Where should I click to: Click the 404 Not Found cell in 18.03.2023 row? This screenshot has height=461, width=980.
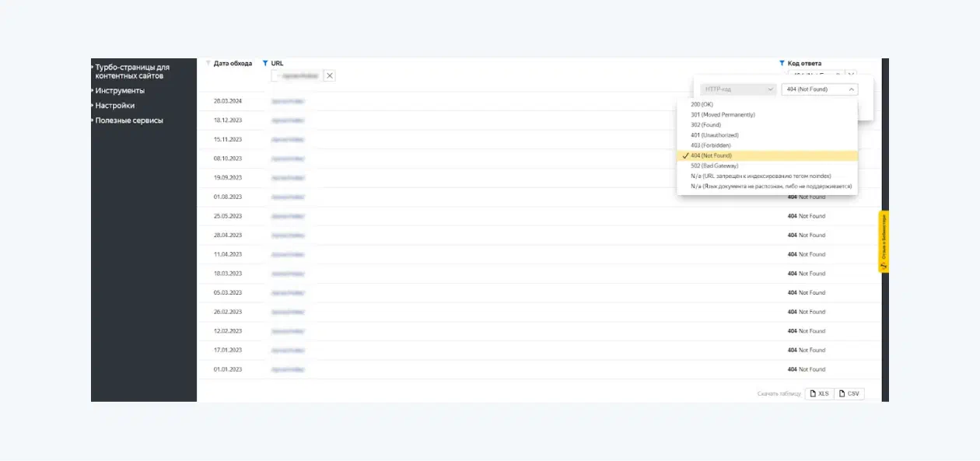(x=806, y=274)
